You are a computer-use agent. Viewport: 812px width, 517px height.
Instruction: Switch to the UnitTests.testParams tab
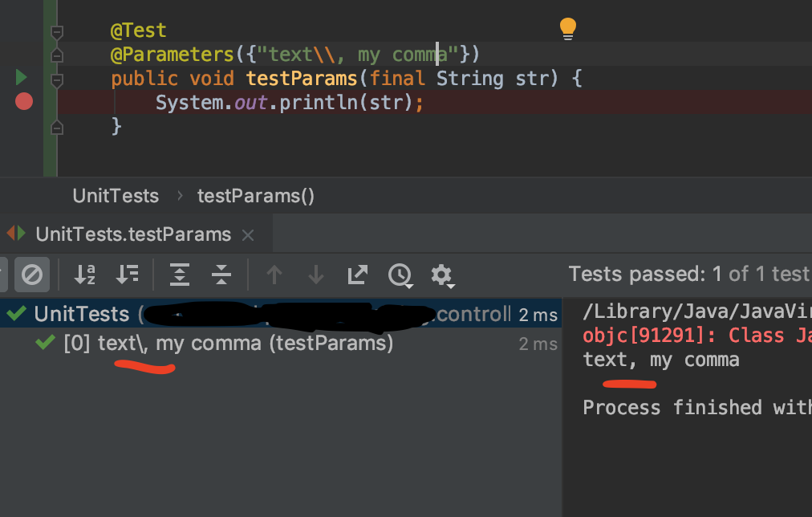pyautogui.click(x=132, y=234)
